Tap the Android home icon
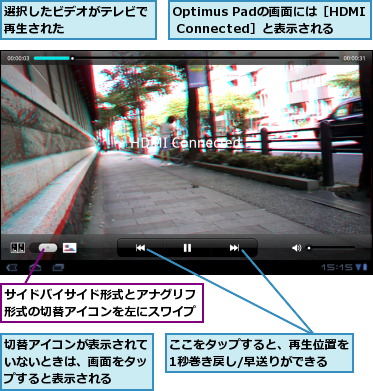373x391 pixels. coord(35,267)
